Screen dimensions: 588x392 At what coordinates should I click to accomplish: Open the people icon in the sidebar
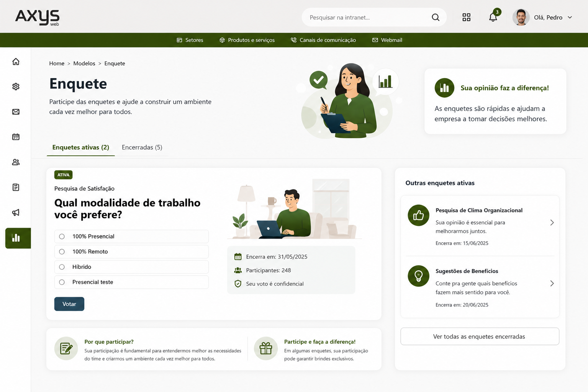tap(16, 162)
